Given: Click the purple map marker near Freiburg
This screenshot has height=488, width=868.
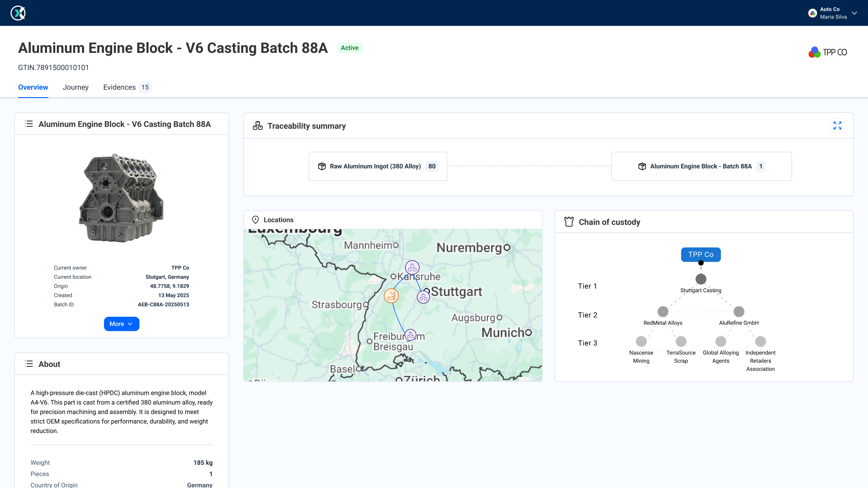Looking at the screenshot, I should (410, 335).
